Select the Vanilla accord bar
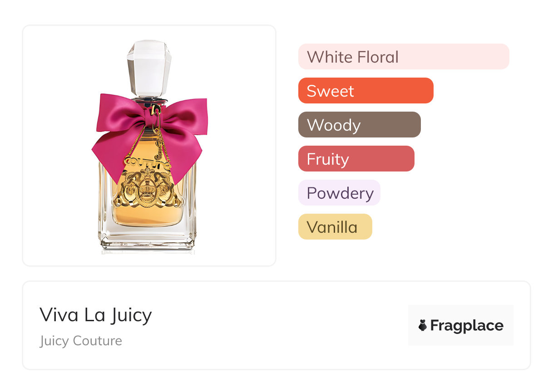 (335, 227)
